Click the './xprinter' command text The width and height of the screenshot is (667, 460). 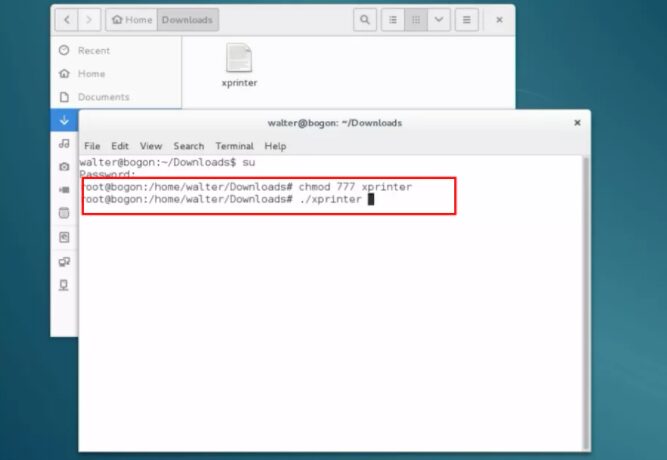(331, 199)
